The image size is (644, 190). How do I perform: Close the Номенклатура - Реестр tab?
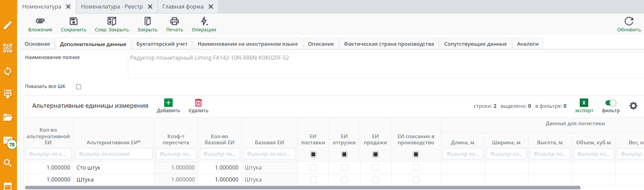150,7
